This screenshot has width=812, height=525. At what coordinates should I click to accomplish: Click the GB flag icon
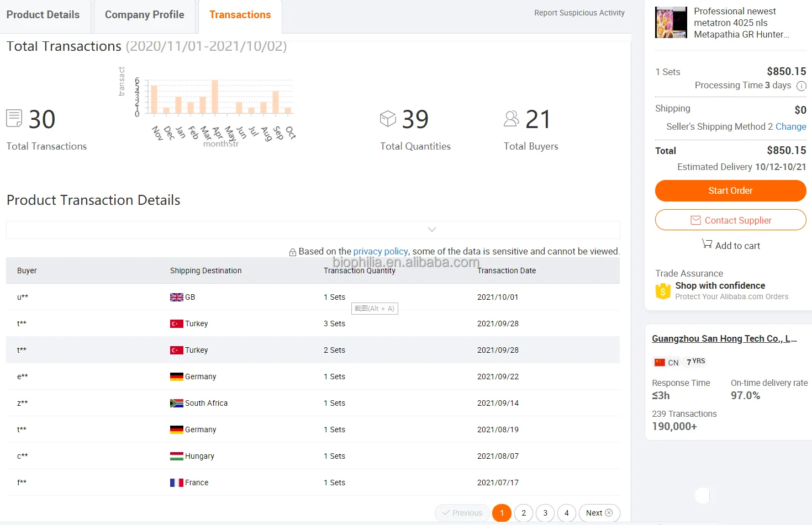[x=177, y=297]
